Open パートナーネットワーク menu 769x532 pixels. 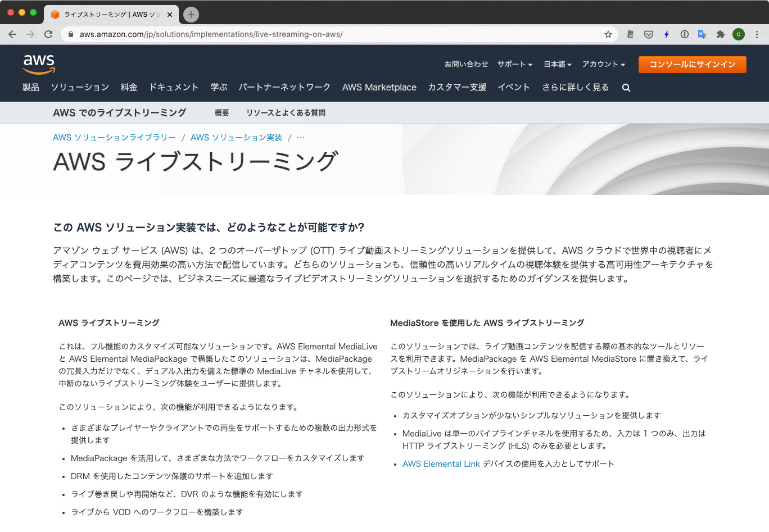[284, 87]
